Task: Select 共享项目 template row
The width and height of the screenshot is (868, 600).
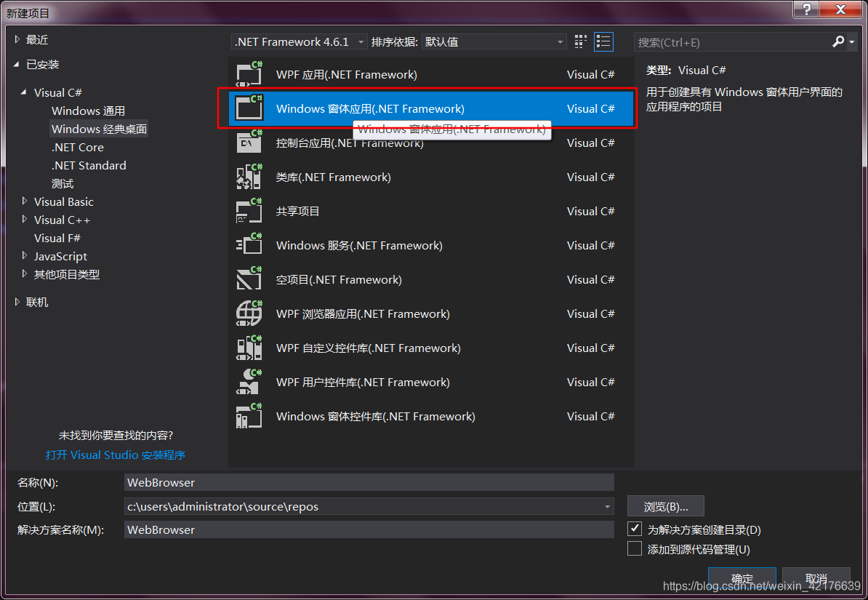Action: pos(432,211)
